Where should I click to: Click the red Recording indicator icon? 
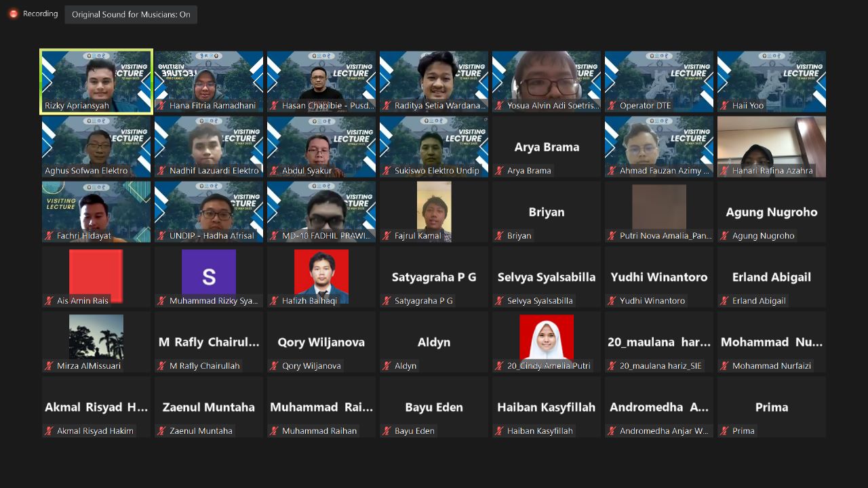coord(13,14)
